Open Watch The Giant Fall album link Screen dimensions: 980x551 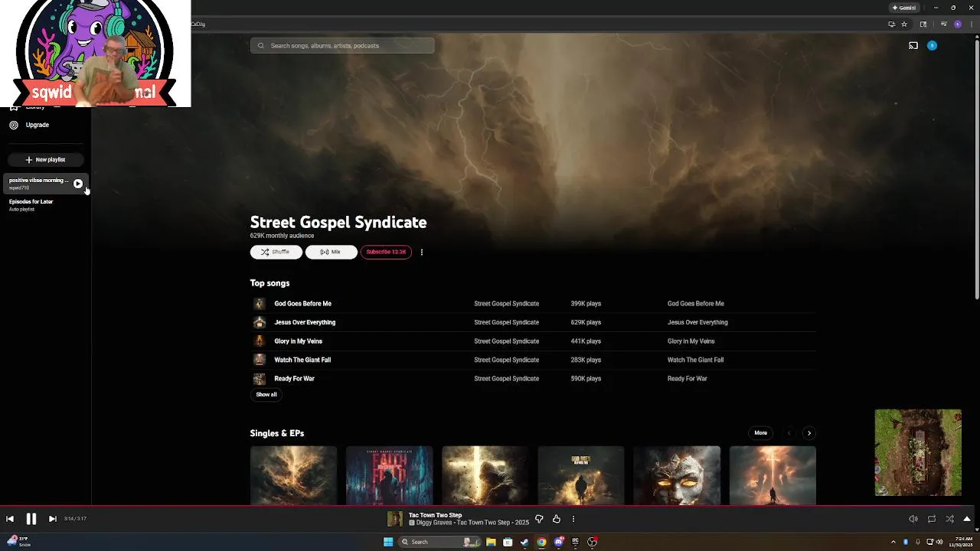(695, 360)
